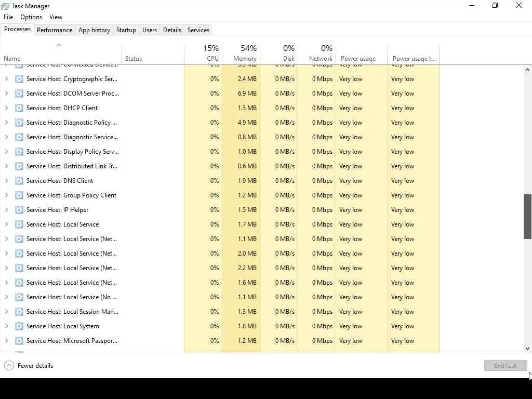Image resolution: width=532 pixels, height=399 pixels.
Task: Click the Display Policy Service gear icon
Action: [19, 152]
